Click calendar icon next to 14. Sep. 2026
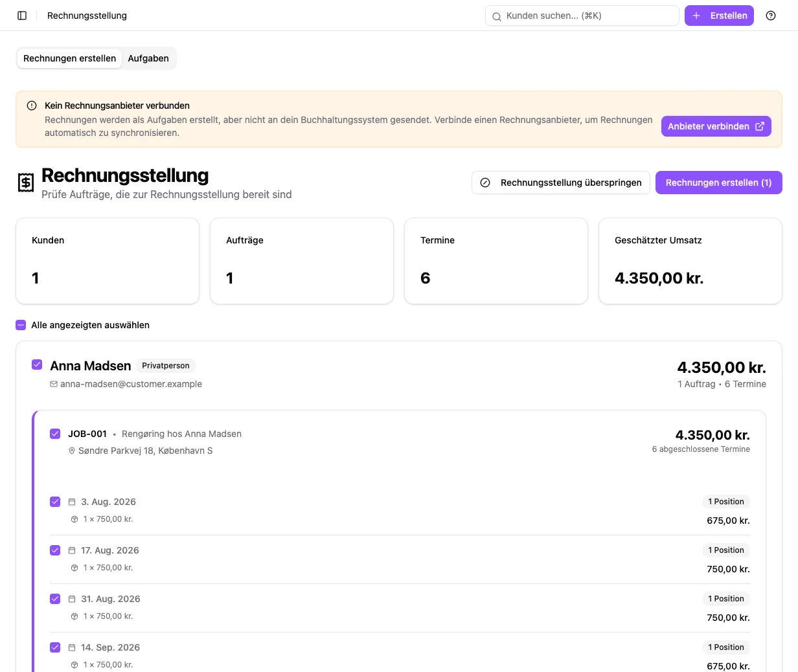 coord(72,647)
